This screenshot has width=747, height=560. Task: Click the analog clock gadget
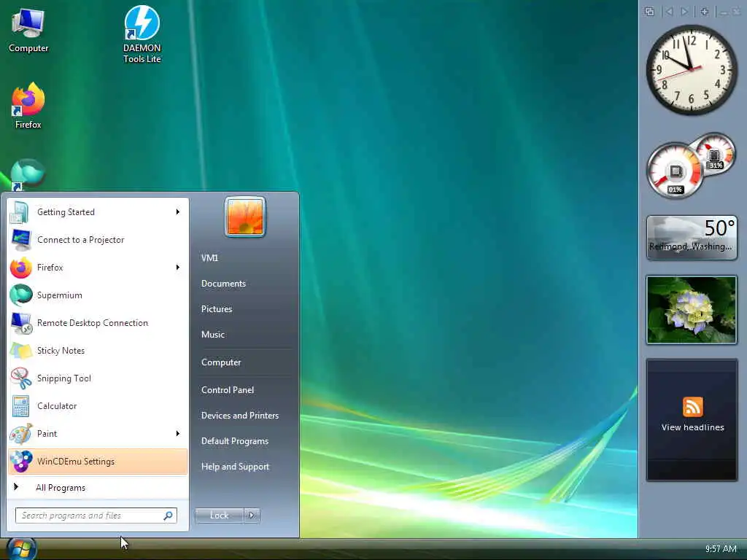click(x=692, y=70)
